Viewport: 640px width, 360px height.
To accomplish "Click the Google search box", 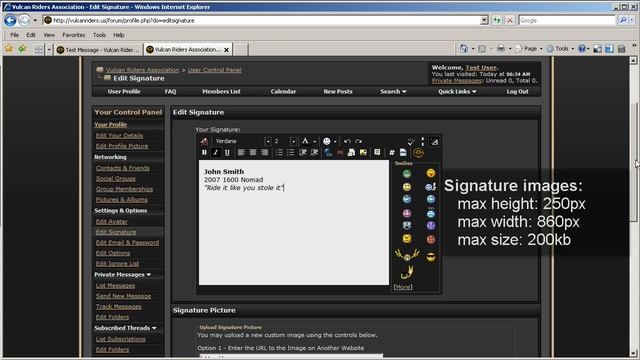I will pos(567,20).
